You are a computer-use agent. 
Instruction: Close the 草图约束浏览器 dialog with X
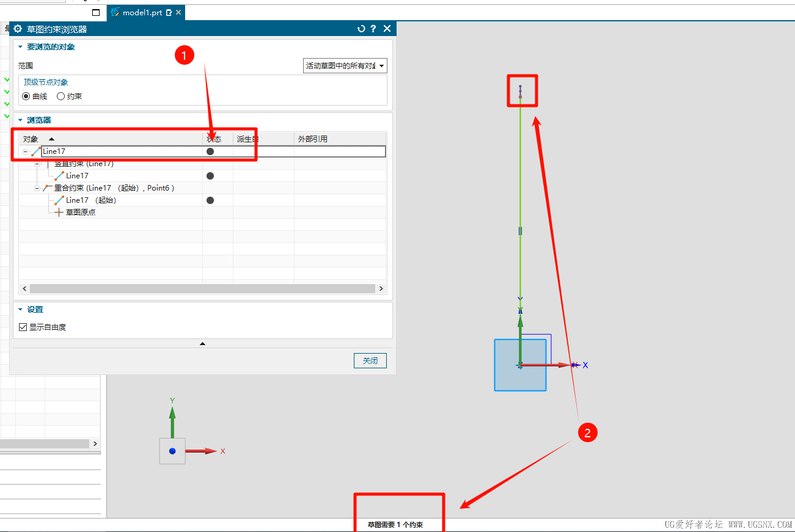coord(387,29)
